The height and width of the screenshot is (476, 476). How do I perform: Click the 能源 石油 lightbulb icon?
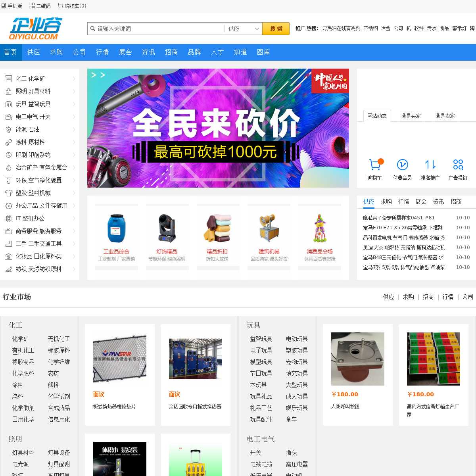(9, 129)
